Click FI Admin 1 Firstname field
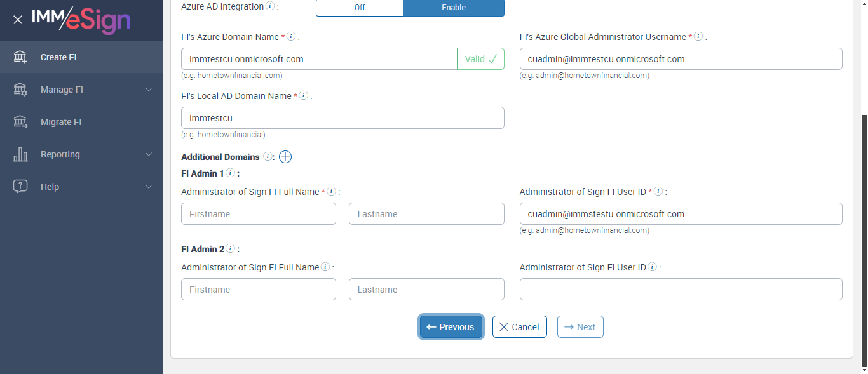868x374 pixels. coord(259,214)
